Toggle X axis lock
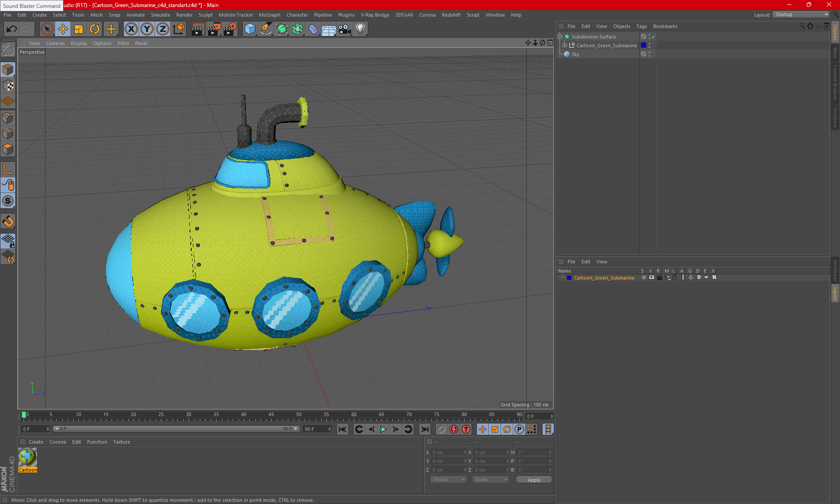 point(131,29)
